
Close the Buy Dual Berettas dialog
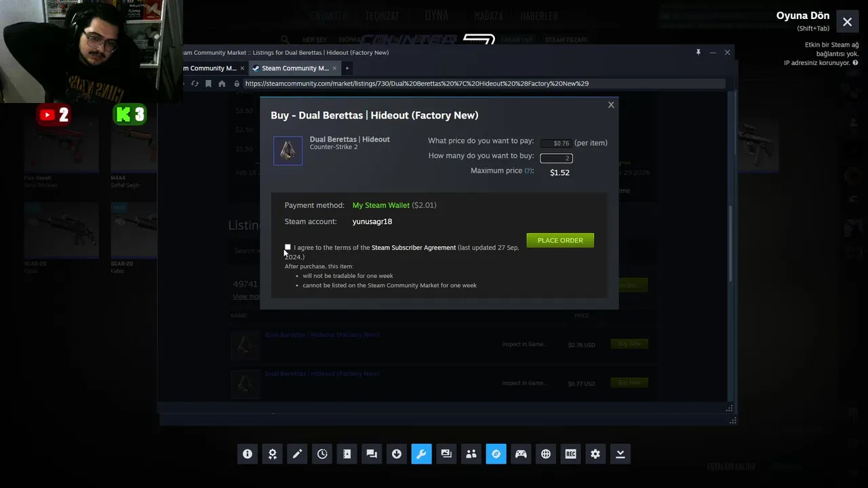[x=611, y=104]
